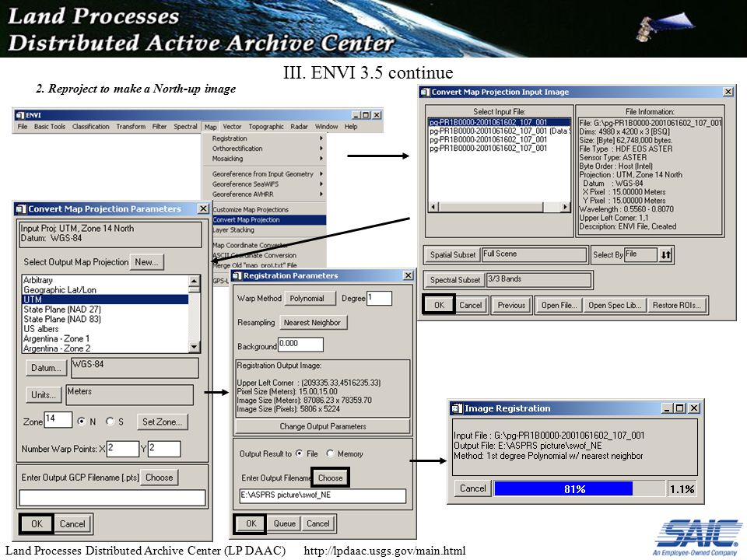This screenshot has height=560, width=747.
Task: Click the Restore ROIs... button
Action: [x=676, y=305]
